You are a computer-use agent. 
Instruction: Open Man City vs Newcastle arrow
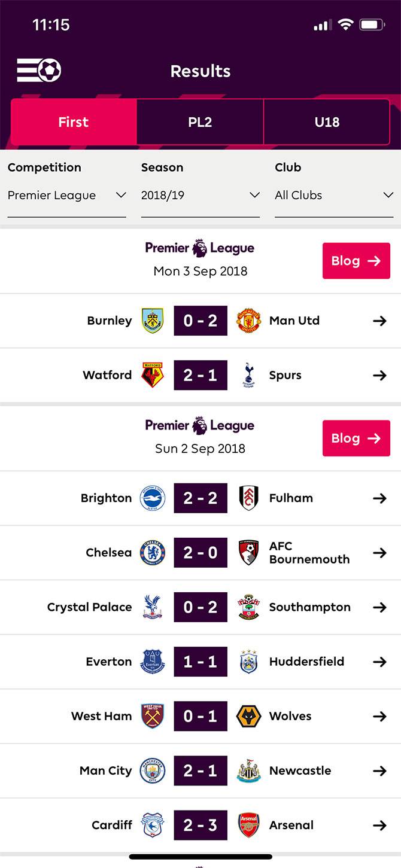[x=379, y=770]
